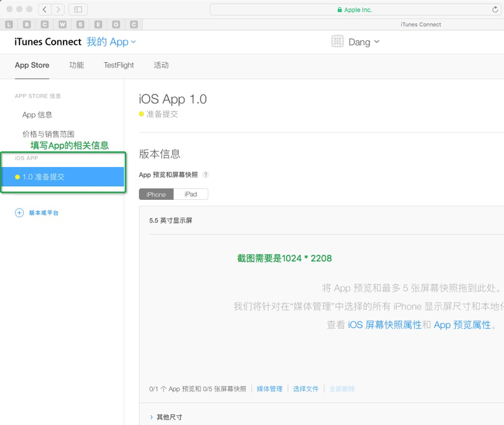The width and height of the screenshot is (504, 425).
Task: Click the 版本或平台 link
Action: point(44,213)
